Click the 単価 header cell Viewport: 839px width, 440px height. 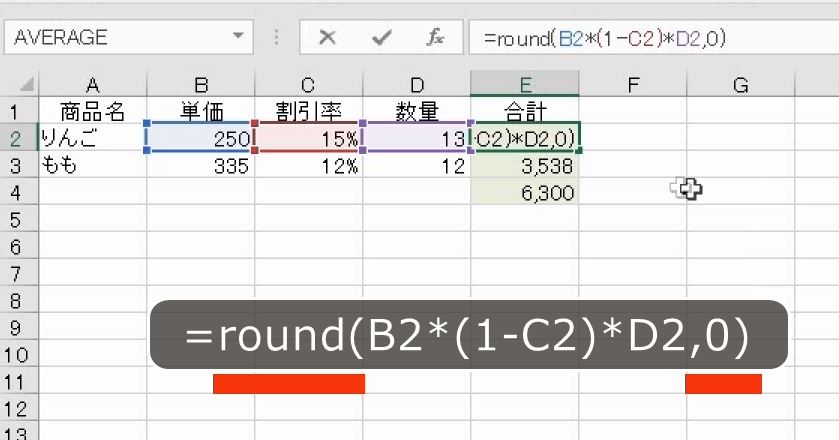(201, 111)
